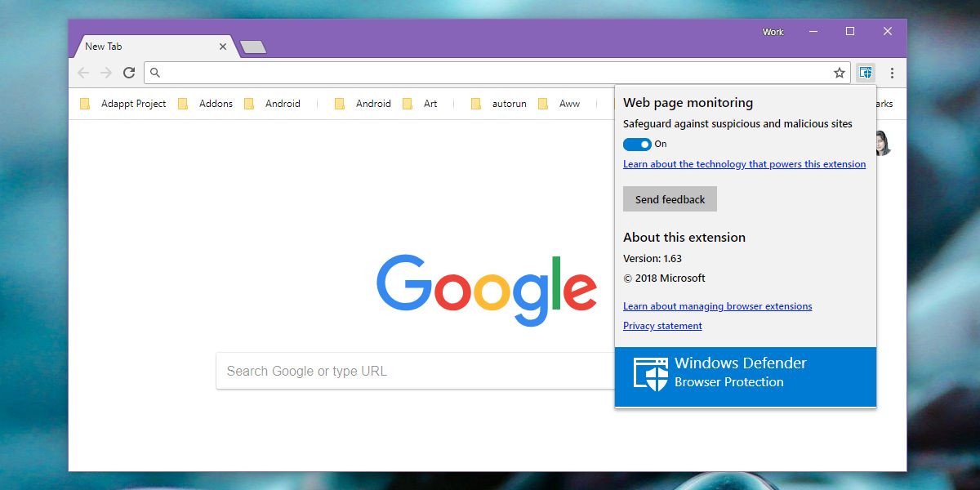Viewport: 980px width, 490px height.
Task: Reload the page with the refresh icon
Action: tap(129, 73)
